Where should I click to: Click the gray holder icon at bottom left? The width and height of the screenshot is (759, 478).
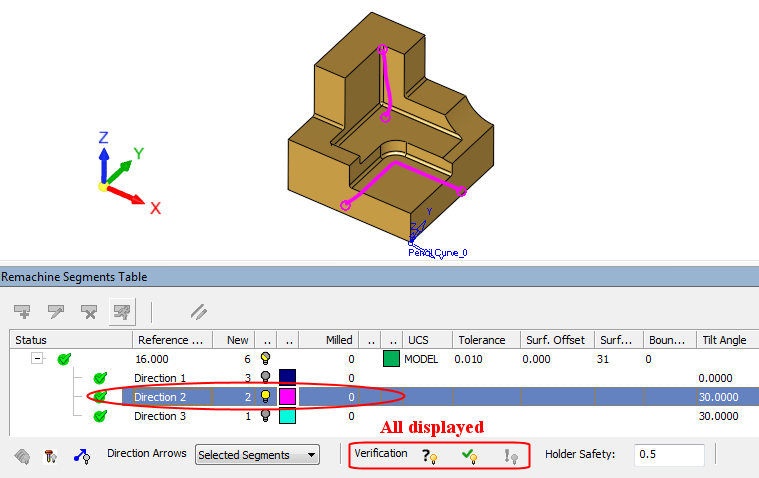pyautogui.click(x=22, y=456)
